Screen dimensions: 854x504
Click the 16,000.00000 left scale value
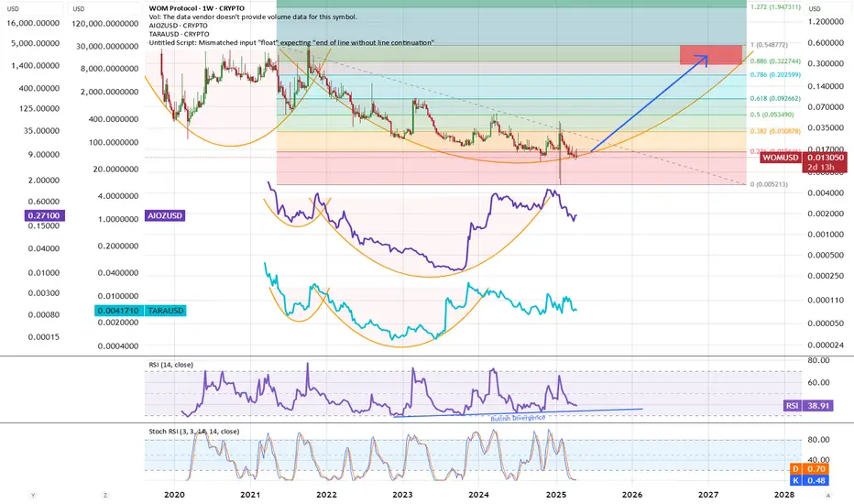pyautogui.click(x=33, y=23)
